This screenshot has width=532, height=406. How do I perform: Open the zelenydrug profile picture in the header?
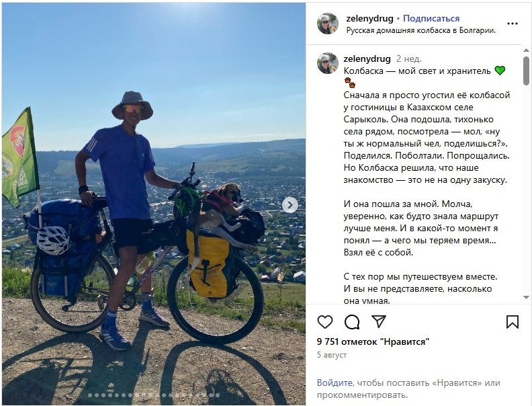[x=328, y=24]
